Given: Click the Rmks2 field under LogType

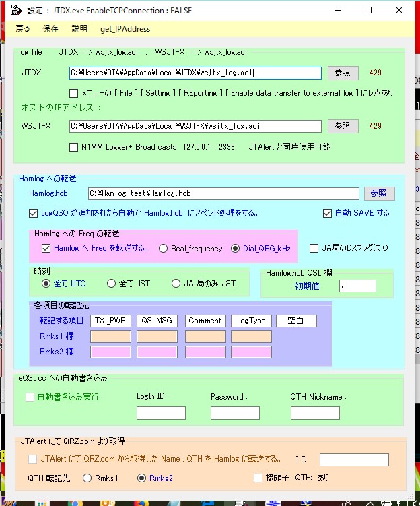Looking at the screenshot, I should (x=251, y=352).
